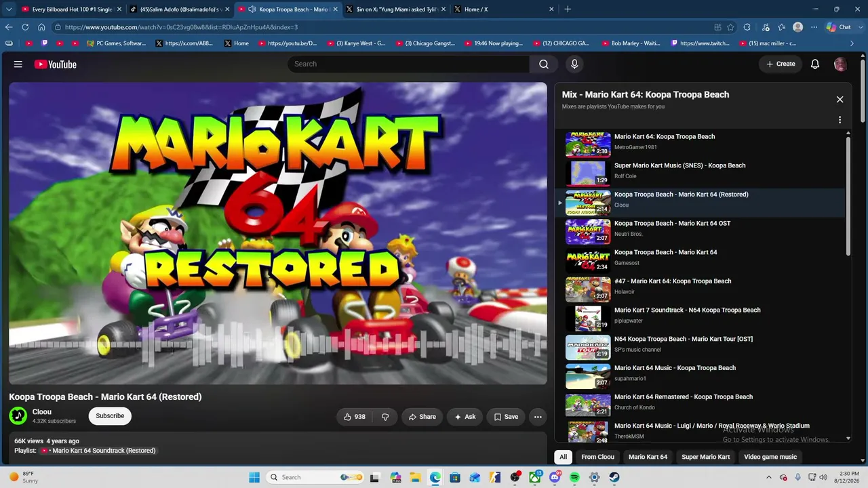The image size is (868, 488).
Task: Like the video with 938 likes
Action: pyautogui.click(x=355, y=417)
